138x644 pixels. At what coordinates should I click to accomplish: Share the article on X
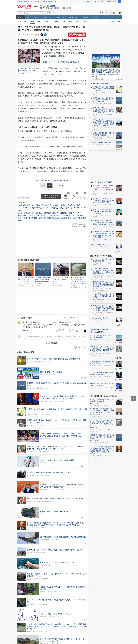coord(42,35)
